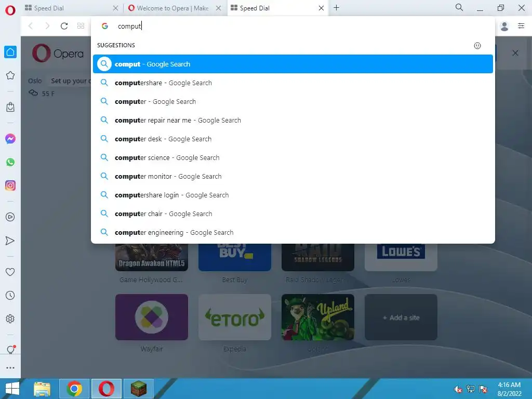Open the Easy Setup sliders icon
This screenshot has height=399, width=532.
click(521, 26)
